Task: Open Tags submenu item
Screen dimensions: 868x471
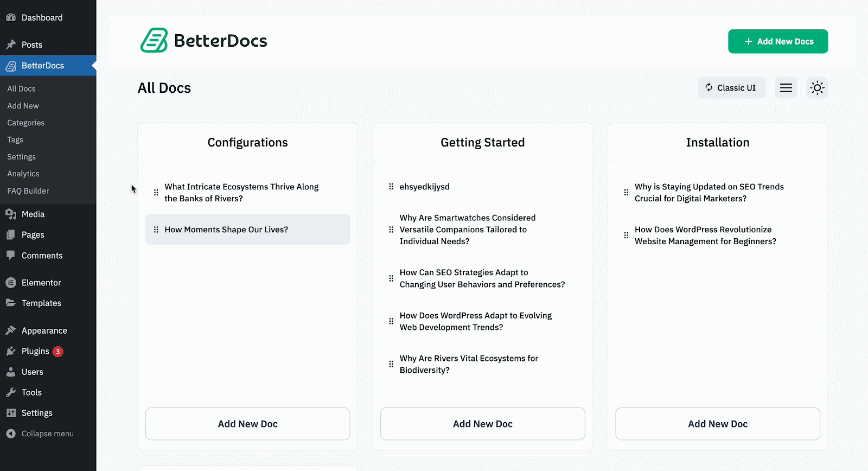Action: [x=15, y=139]
